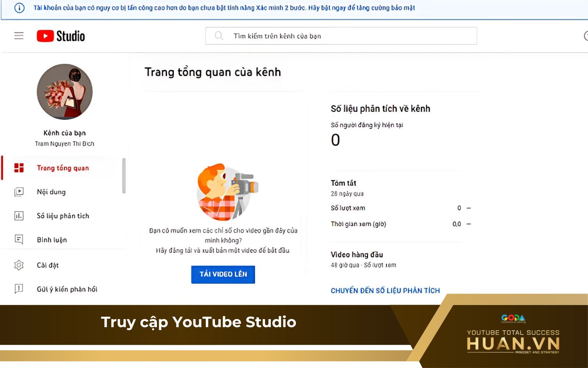
Task: Click the Kênh của bạn label
Action: [x=65, y=133]
